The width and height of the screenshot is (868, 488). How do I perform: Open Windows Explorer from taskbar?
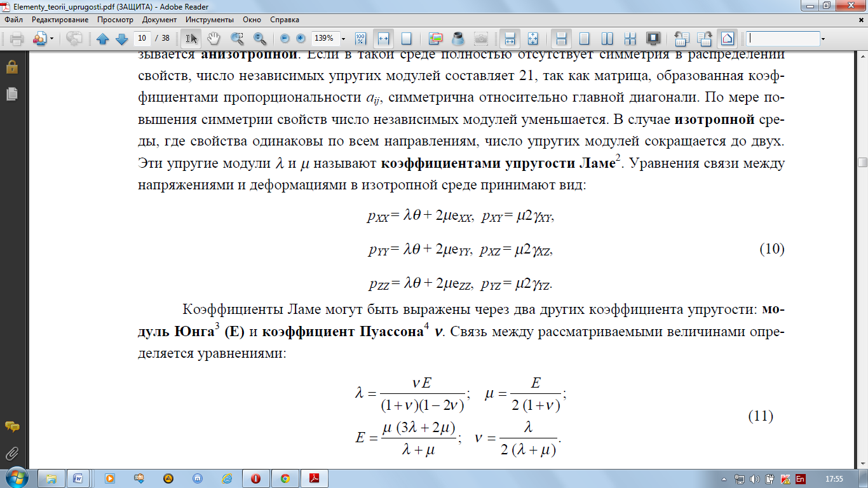[x=51, y=478]
